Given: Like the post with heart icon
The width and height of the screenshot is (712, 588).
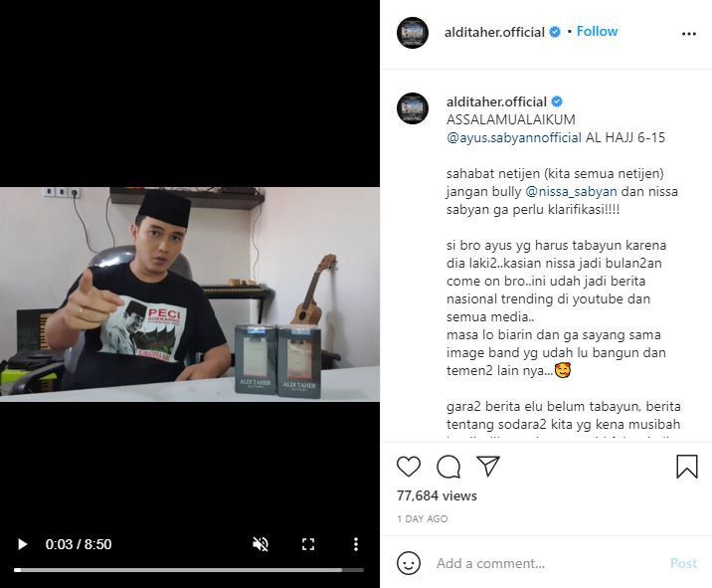Looking at the screenshot, I should pyautogui.click(x=409, y=467).
